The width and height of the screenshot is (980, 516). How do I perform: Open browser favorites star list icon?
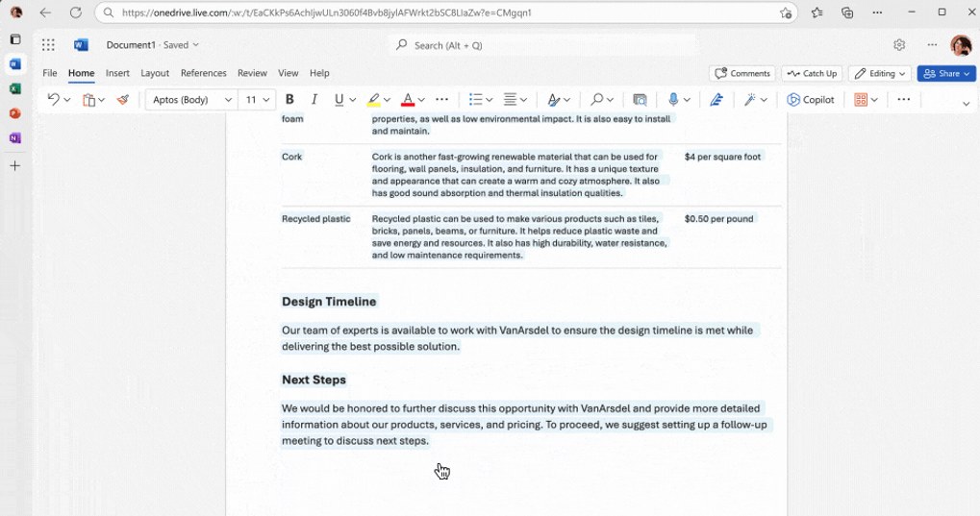817,12
